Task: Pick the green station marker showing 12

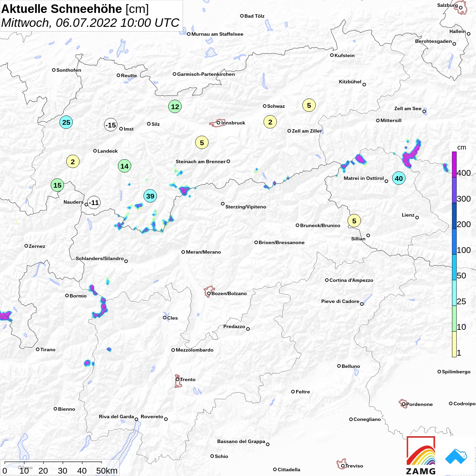Action: point(175,107)
